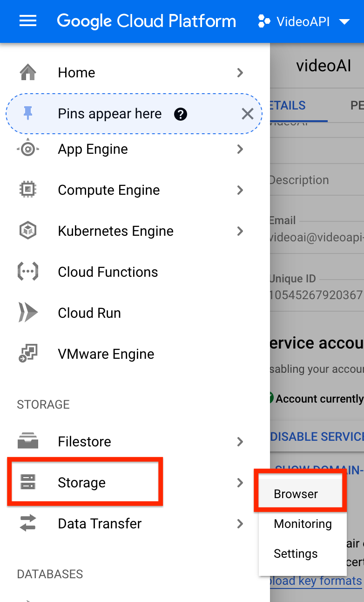Open the hamburger navigation menu
Image resolution: width=364 pixels, height=602 pixels.
coord(28,21)
